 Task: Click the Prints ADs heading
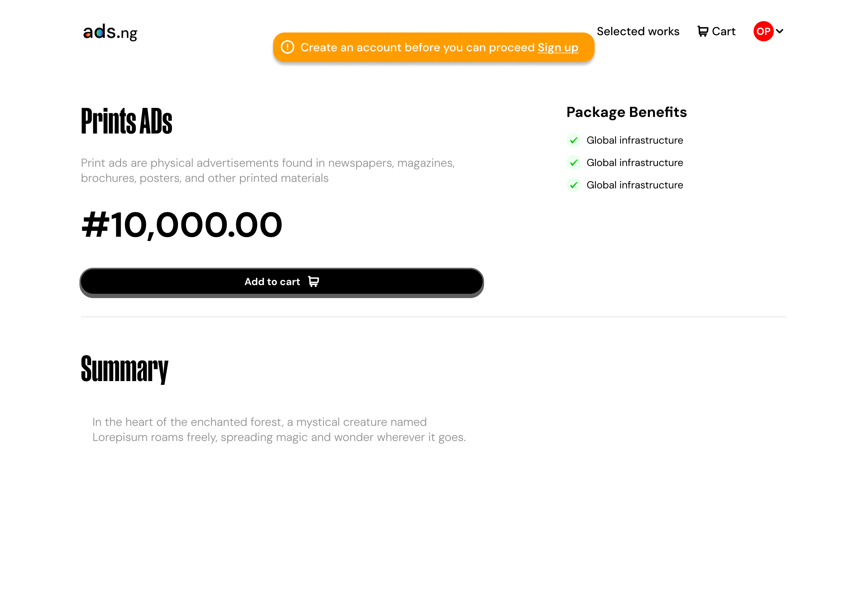[126, 121]
